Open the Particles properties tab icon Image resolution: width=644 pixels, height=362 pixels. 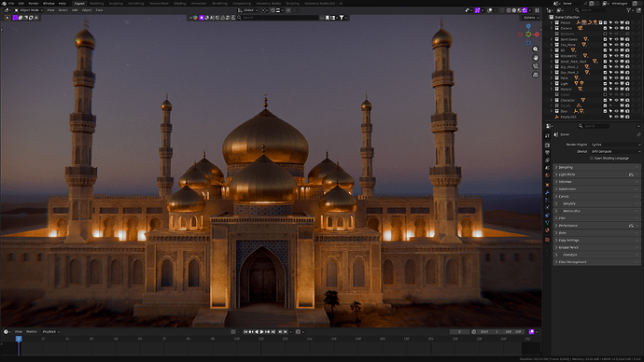click(547, 200)
